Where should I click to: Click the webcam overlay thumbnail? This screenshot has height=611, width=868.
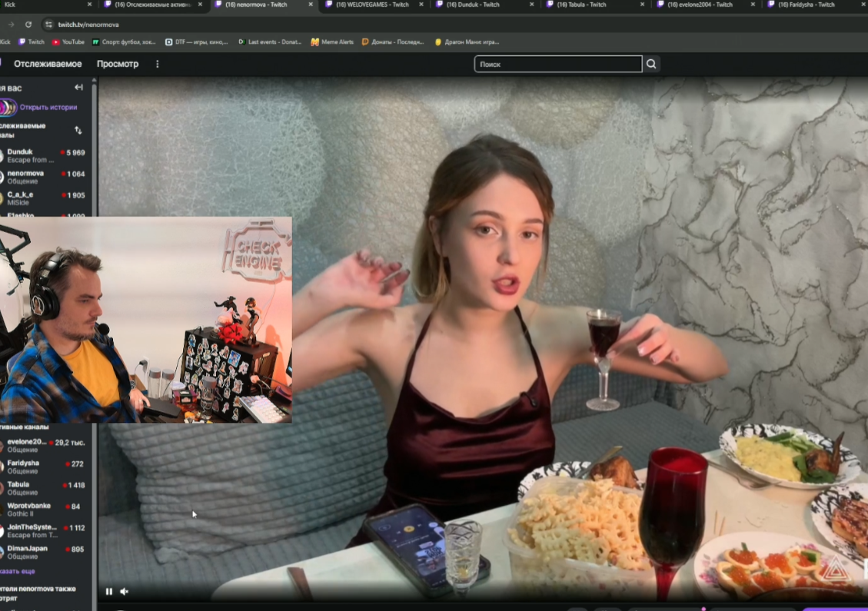click(x=145, y=320)
